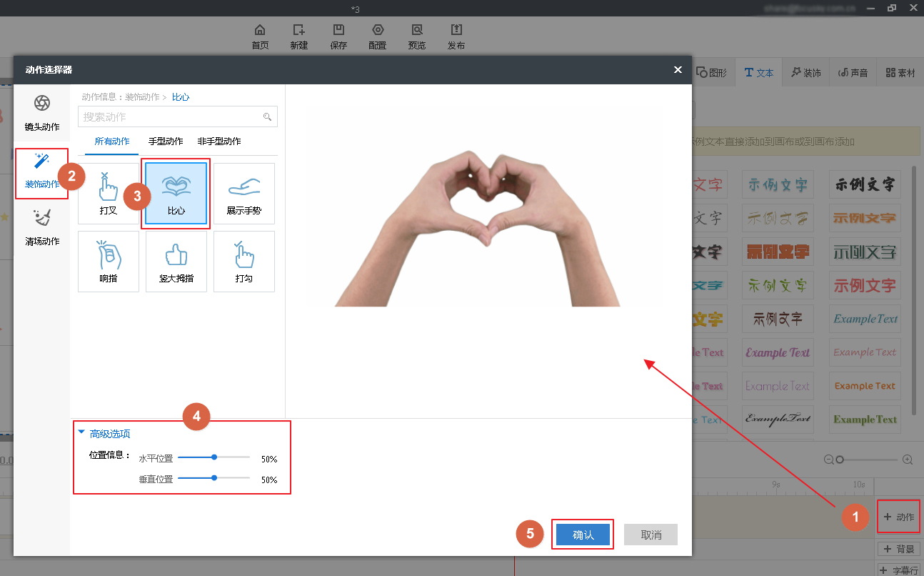The image size is (924, 576).
Task: Click the 搜索动作 search field
Action: (x=171, y=116)
